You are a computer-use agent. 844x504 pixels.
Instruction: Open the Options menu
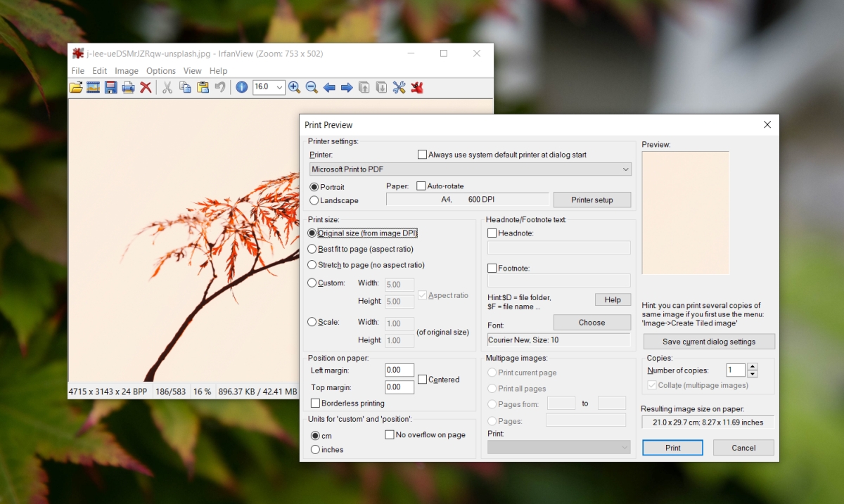pyautogui.click(x=161, y=71)
